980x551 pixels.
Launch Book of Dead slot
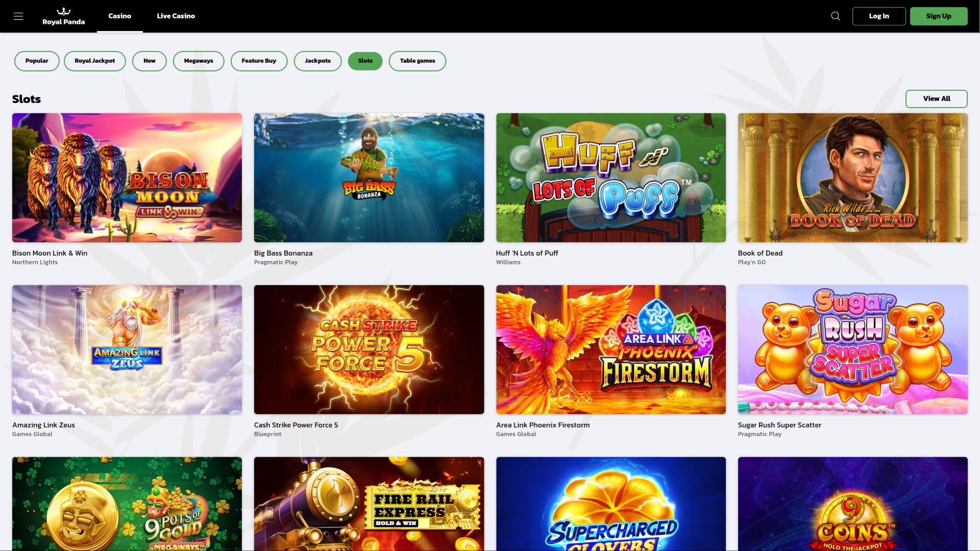852,177
